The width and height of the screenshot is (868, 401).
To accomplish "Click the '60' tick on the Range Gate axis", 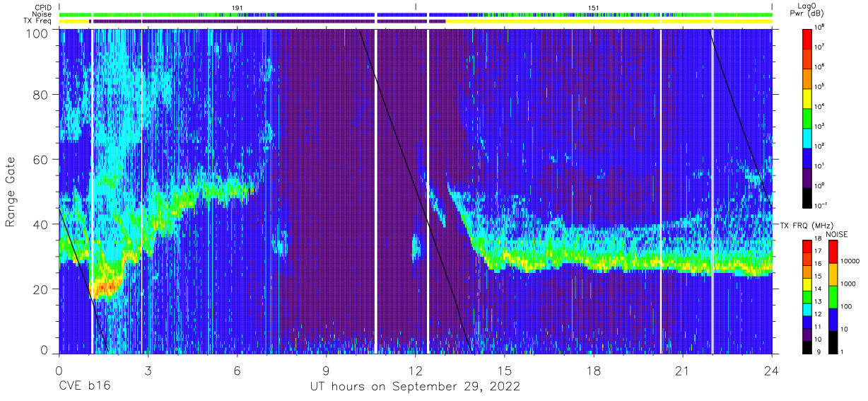I will click(x=41, y=159).
